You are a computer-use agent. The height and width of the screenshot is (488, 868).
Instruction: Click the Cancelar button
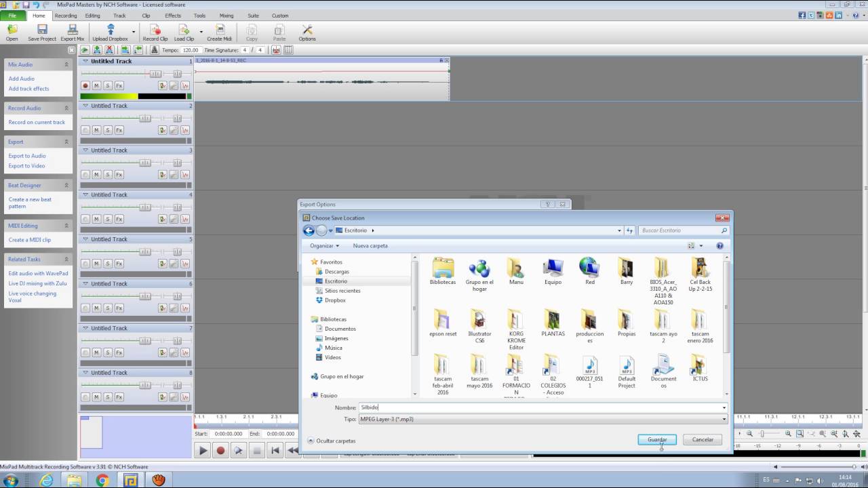[703, 440]
